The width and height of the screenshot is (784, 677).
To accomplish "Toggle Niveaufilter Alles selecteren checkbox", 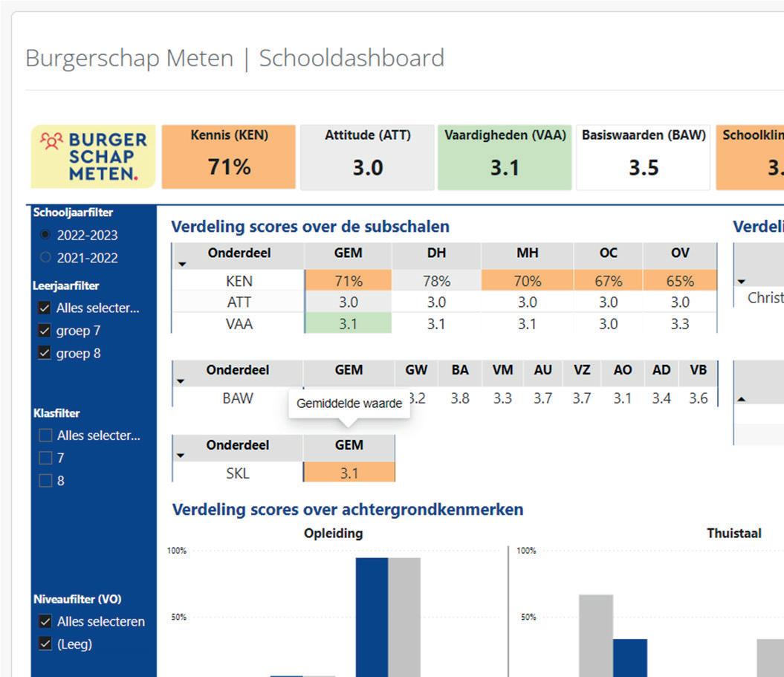I will click(45, 621).
